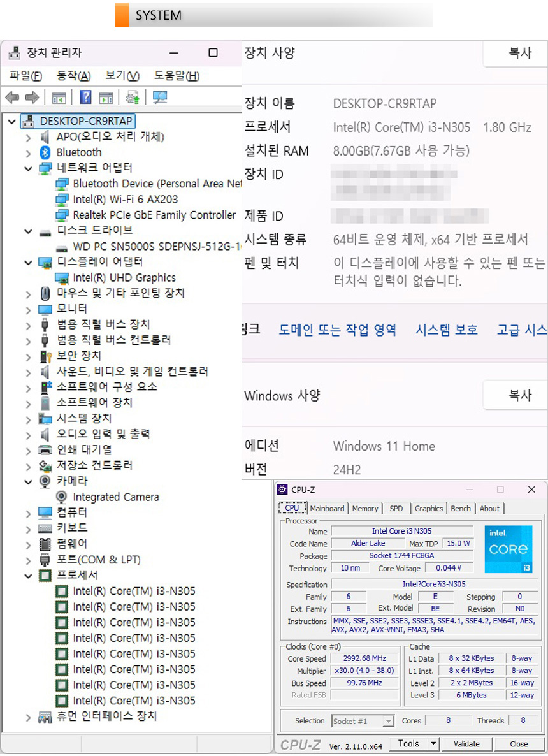Viewport: 548px width, 756px height.
Task: Open the 시스템 보호 link
Action: [447, 330]
